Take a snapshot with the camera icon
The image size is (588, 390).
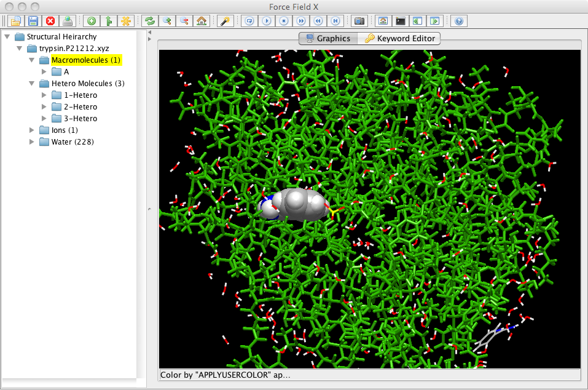tap(359, 21)
